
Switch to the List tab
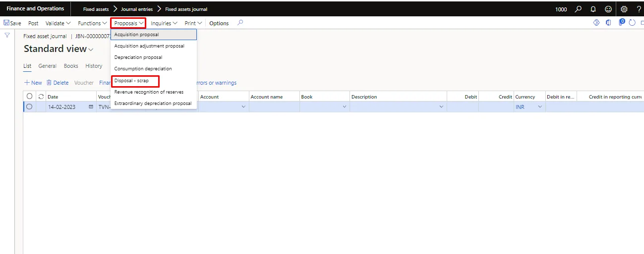(27, 66)
